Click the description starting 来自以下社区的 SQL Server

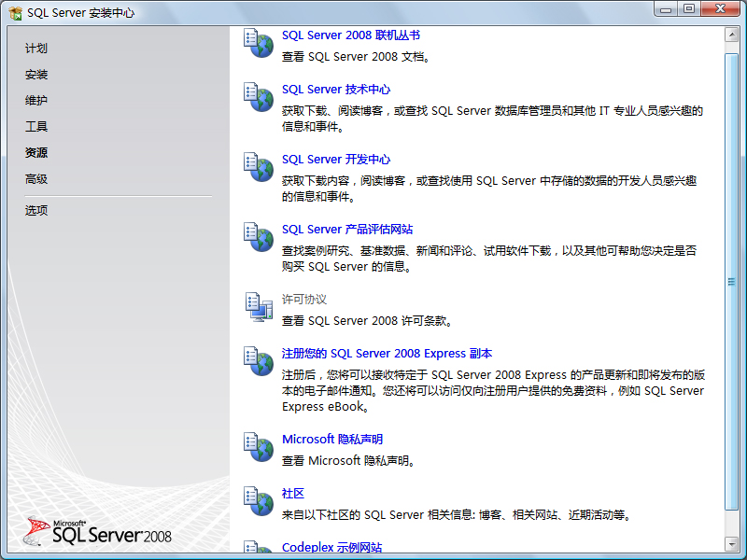(x=458, y=515)
